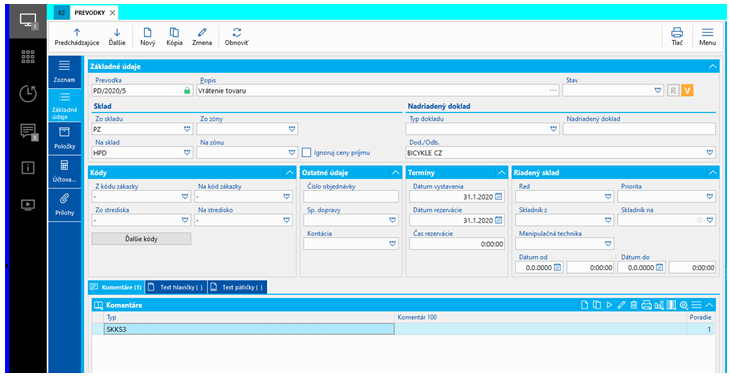730x383 pixels.
Task: Collapse the Termíny panel
Action: [x=501, y=173]
